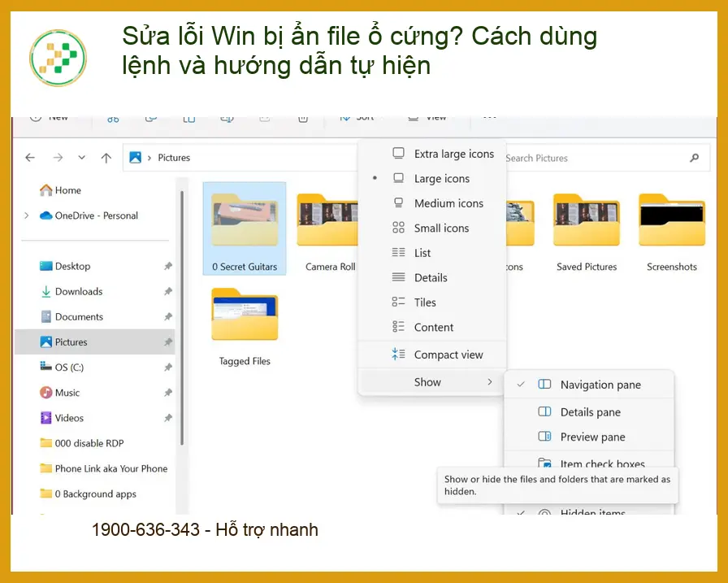Image resolution: width=728 pixels, height=583 pixels.
Task: Select the Tagged Files folder
Action: [x=245, y=328]
